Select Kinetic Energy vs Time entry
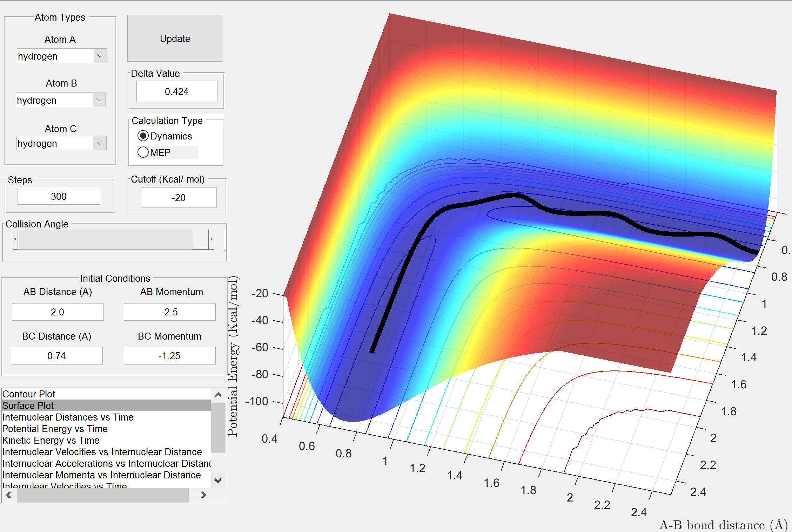This screenshot has height=532, width=792. (x=51, y=440)
